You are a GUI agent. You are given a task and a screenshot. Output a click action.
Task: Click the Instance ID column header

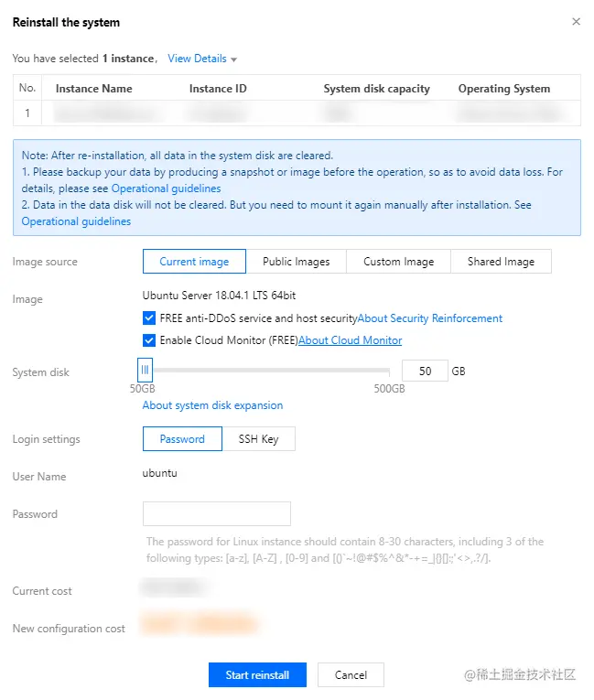[x=218, y=89]
